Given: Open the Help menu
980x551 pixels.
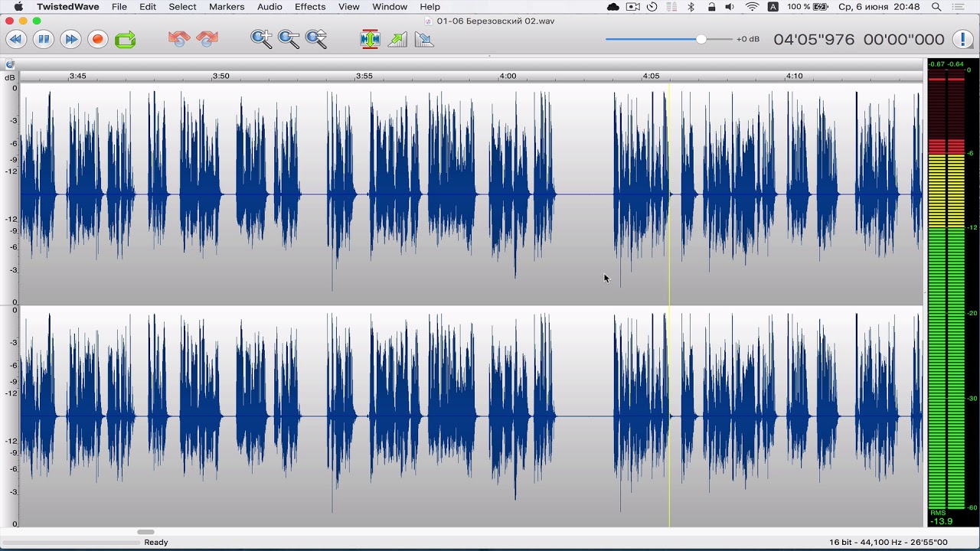Looking at the screenshot, I should tap(430, 7).
